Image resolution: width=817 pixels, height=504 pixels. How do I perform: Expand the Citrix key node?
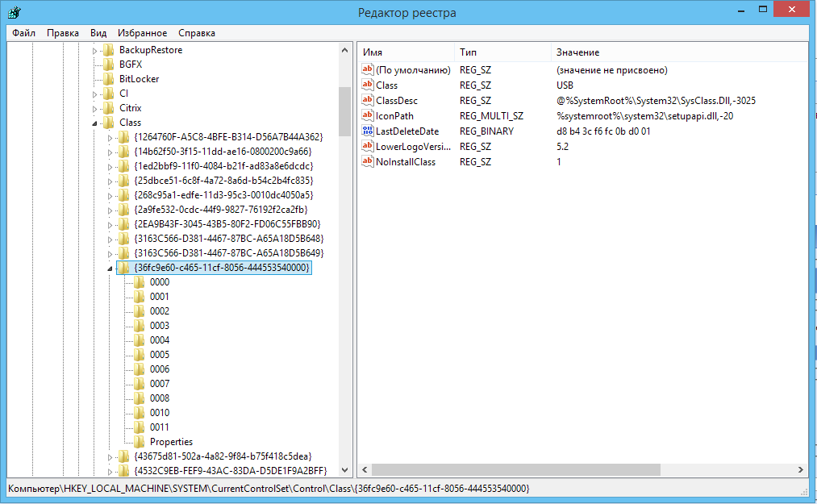pyautogui.click(x=95, y=109)
